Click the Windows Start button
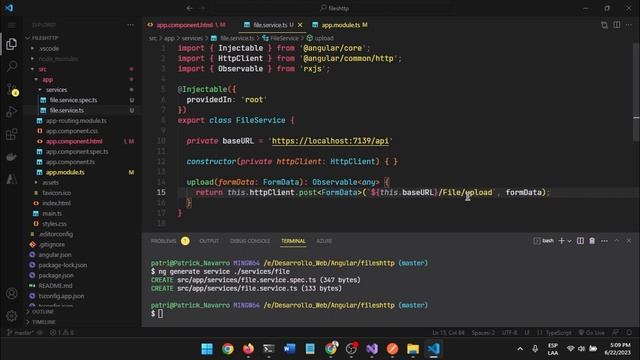The width and height of the screenshot is (640, 360). [x=207, y=349]
